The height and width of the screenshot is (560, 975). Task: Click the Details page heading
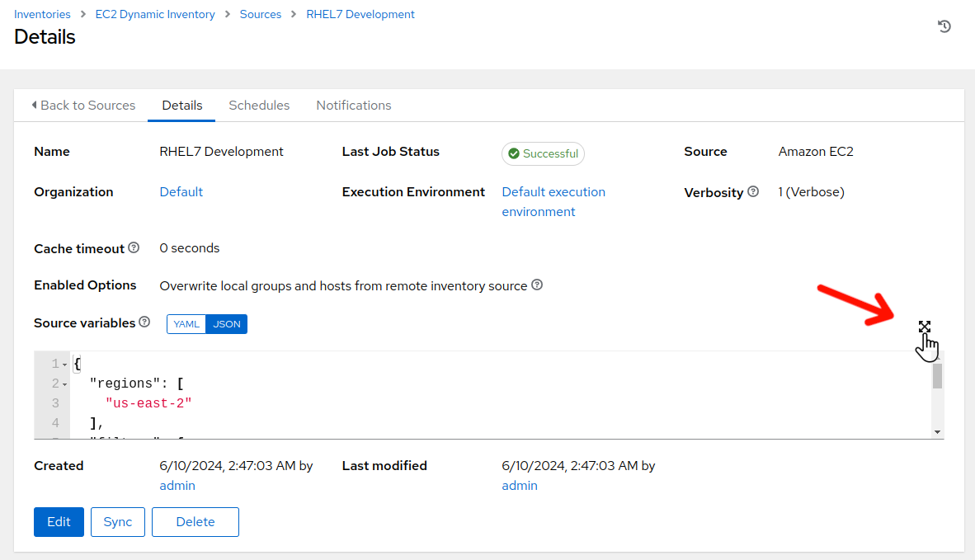(x=45, y=37)
